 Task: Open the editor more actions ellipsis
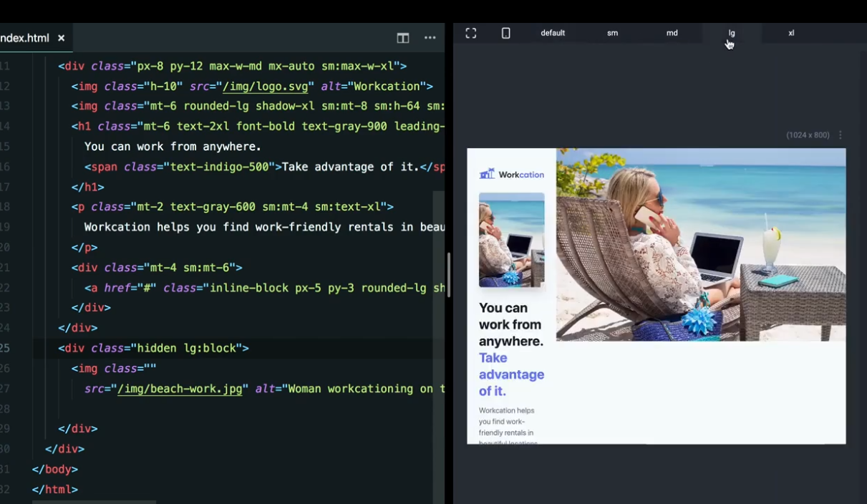coord(430,38)
